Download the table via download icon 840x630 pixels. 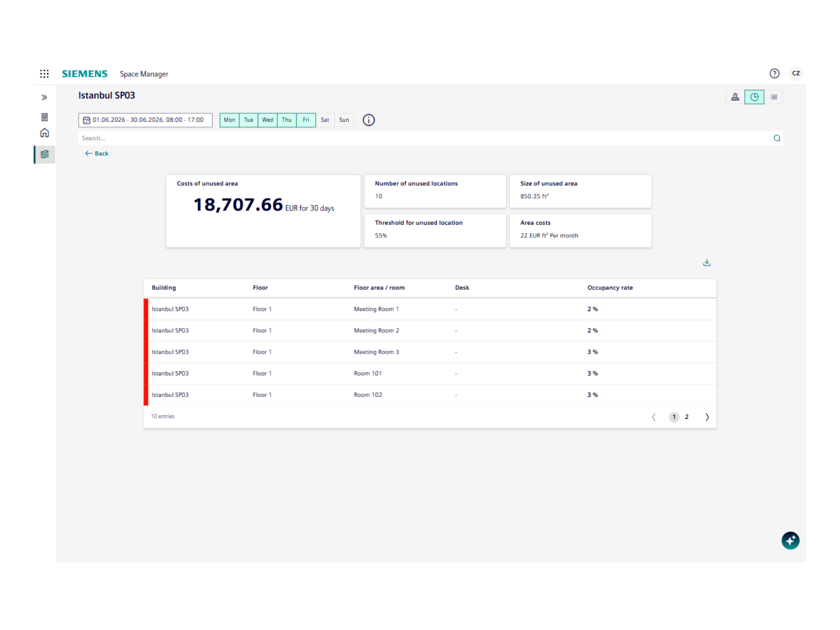coord(707,262)
